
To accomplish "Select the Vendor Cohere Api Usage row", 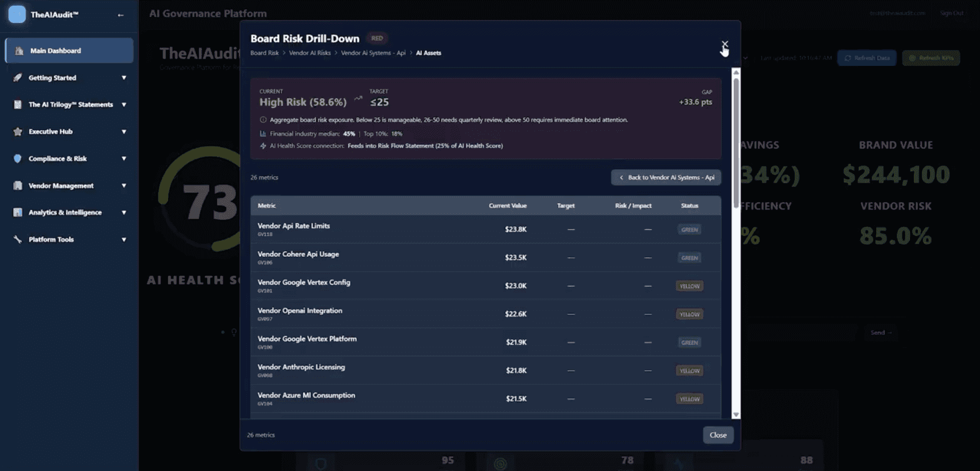I will coord(485,257).
